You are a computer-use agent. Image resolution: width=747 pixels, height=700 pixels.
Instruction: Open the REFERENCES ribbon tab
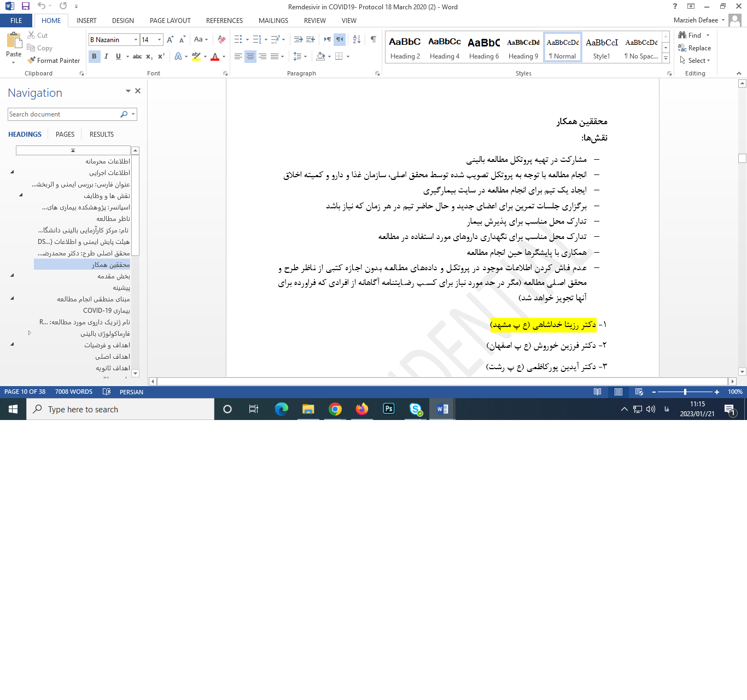point(224,21)
